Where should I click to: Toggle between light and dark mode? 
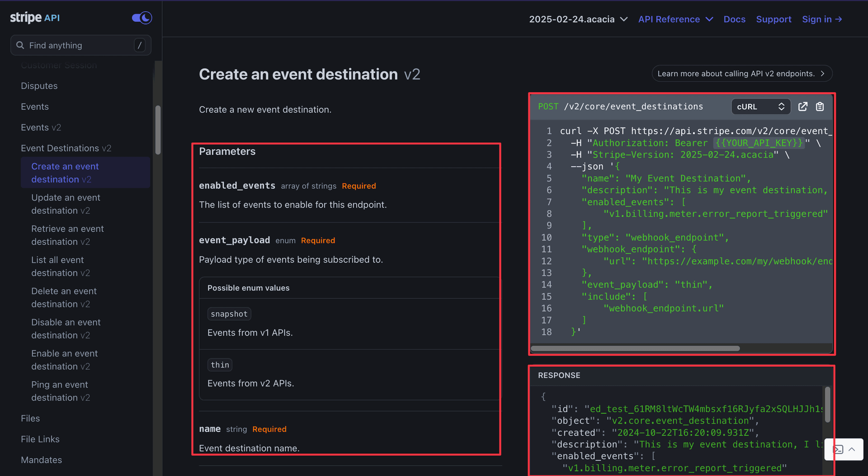tap(141, 18)
